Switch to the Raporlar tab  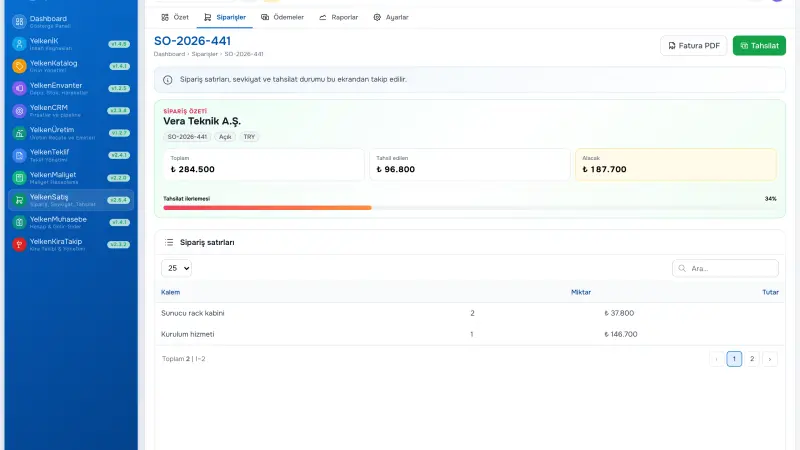pyautogui.click(x=338, y=17)
